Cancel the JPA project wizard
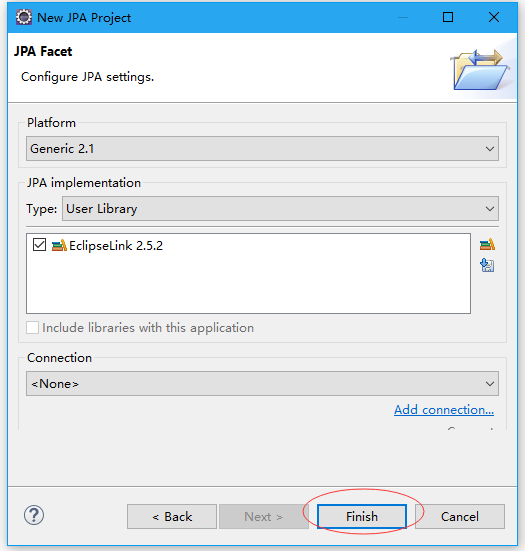Image resolution: width=525 pixels, height=551 pixels. pyautogui.click(x=460, y=517)
